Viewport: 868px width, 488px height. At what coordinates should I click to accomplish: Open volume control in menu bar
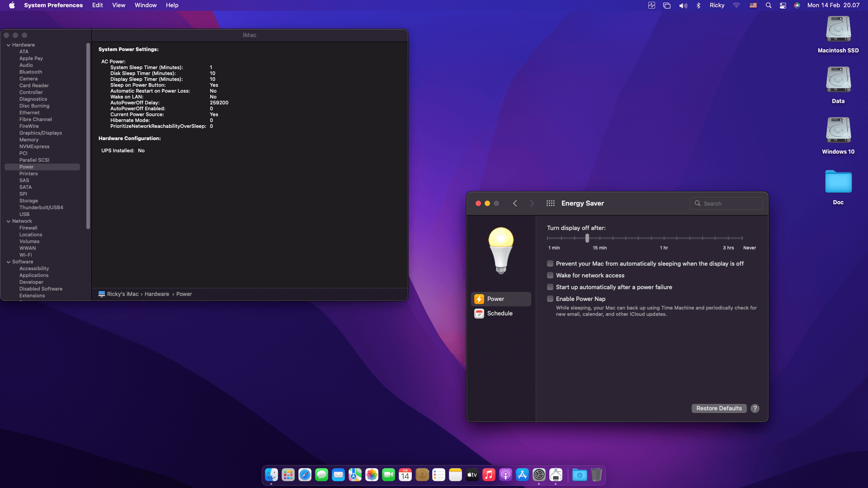click(683, 5)
